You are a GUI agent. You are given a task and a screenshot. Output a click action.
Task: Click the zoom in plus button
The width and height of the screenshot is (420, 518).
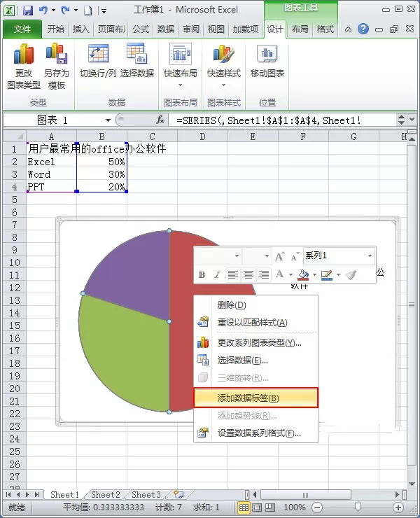[398, 507]
